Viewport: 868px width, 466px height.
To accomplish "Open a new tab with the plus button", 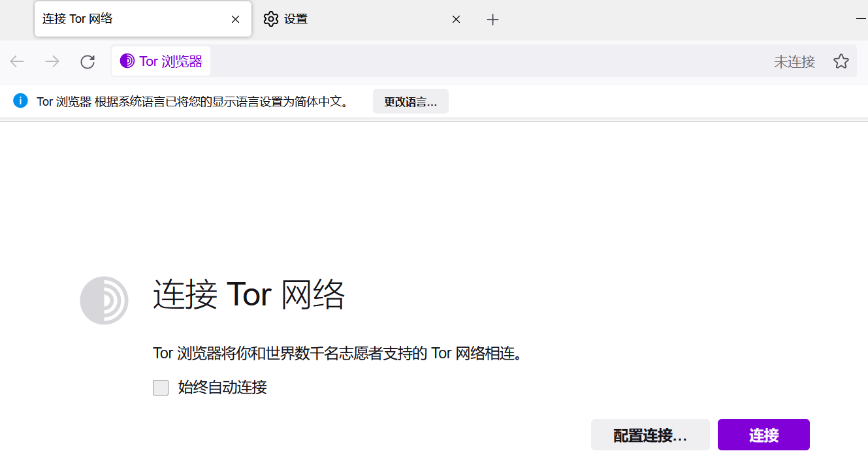I will click(x=492, y=20).
